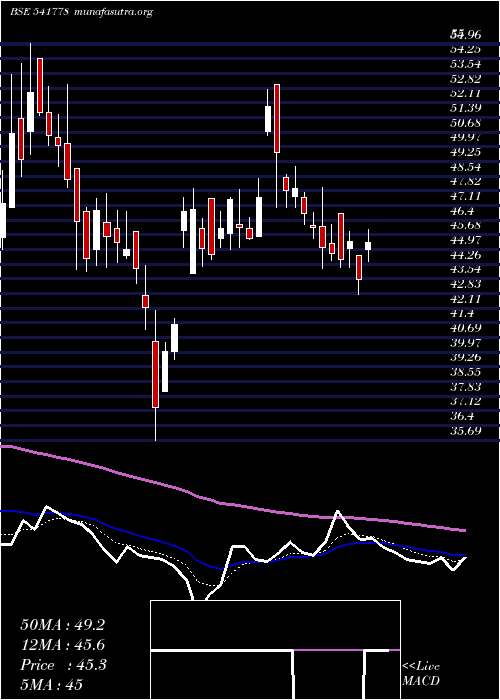Click the 47.11 price axis label
The width and height of the screenshot is (500, 700).
click(466, 196)
